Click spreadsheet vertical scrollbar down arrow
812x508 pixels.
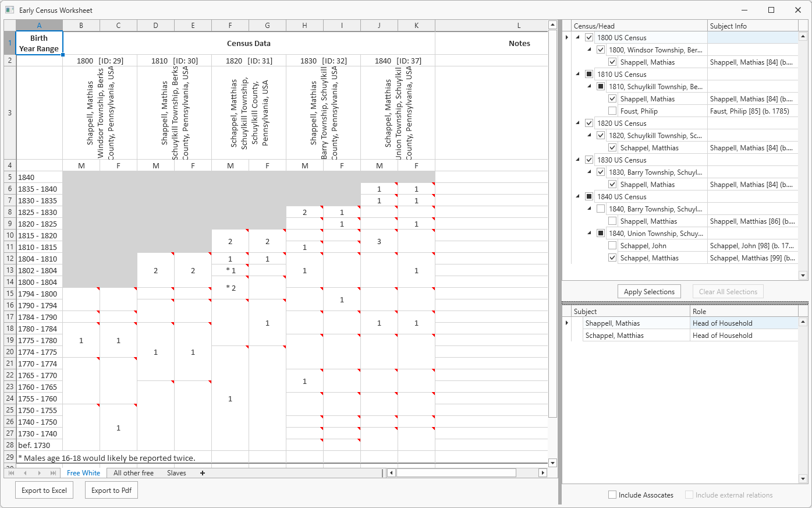point(552,463)
